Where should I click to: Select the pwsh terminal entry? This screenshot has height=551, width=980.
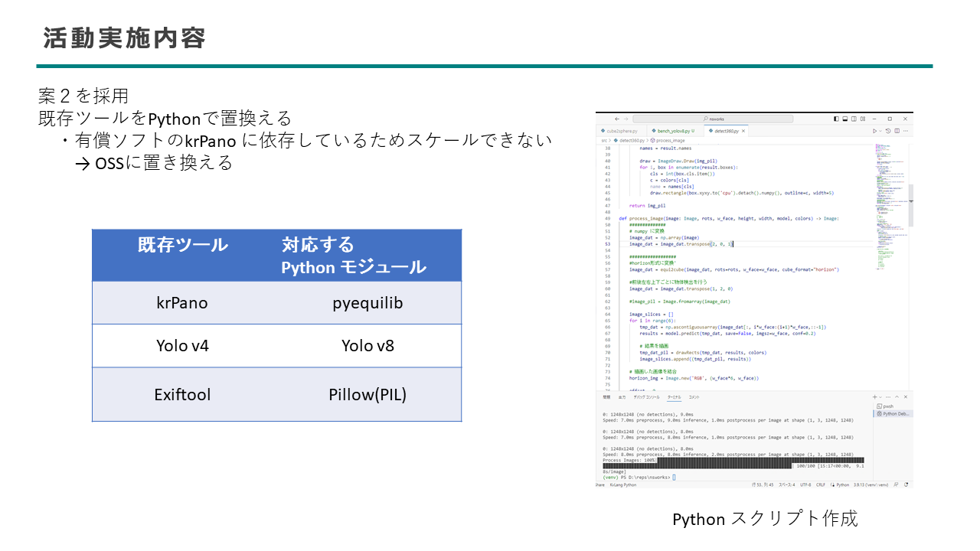(893, 406)
